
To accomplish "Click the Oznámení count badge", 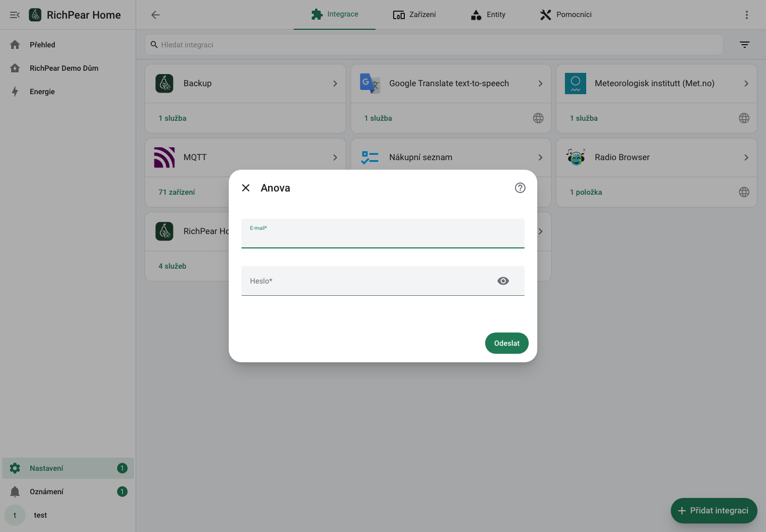I will (x=122, y=492).
